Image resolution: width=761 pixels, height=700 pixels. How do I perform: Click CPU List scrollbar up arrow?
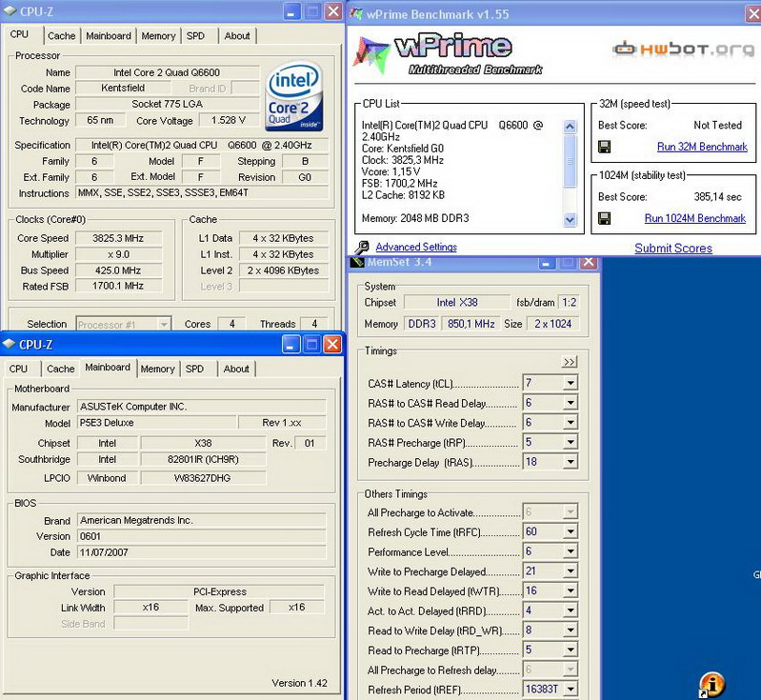point(570,127)
